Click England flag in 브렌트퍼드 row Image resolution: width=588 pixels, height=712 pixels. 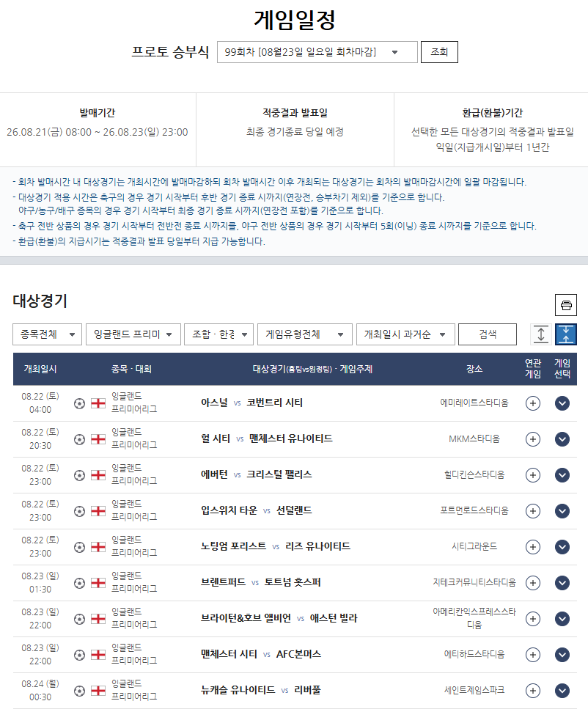pos(98,583)
